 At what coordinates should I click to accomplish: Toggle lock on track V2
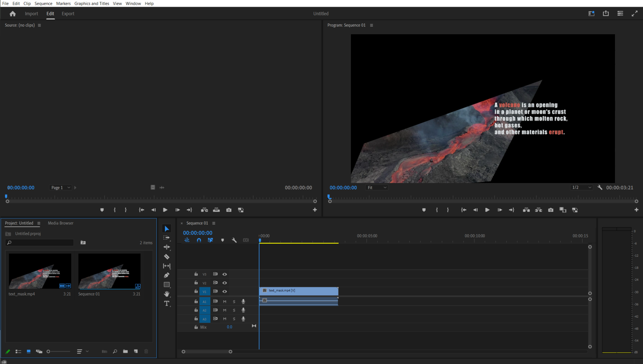coord(196,283)
